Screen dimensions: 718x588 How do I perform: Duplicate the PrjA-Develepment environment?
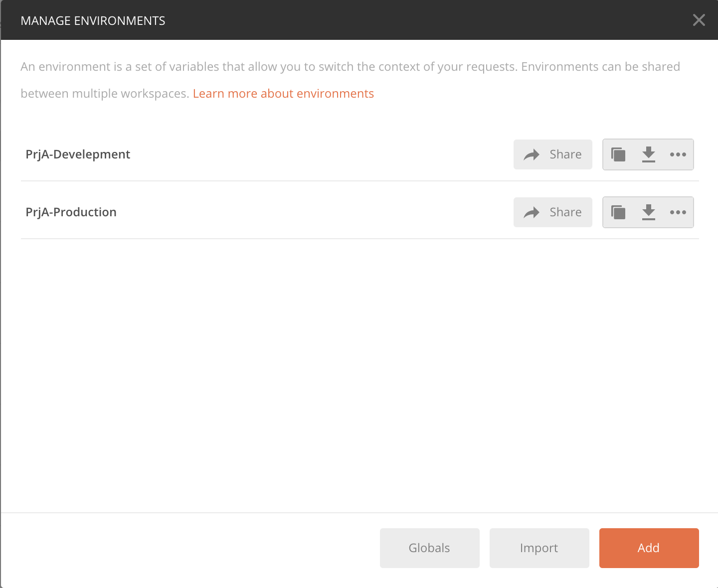click(x=618, y=154)
